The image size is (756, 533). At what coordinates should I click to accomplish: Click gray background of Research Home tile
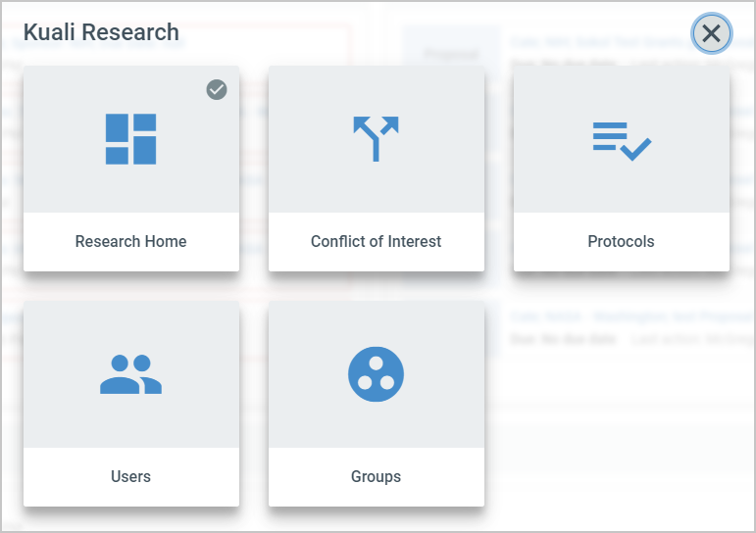pyautogui.click(x=63, y=188)
